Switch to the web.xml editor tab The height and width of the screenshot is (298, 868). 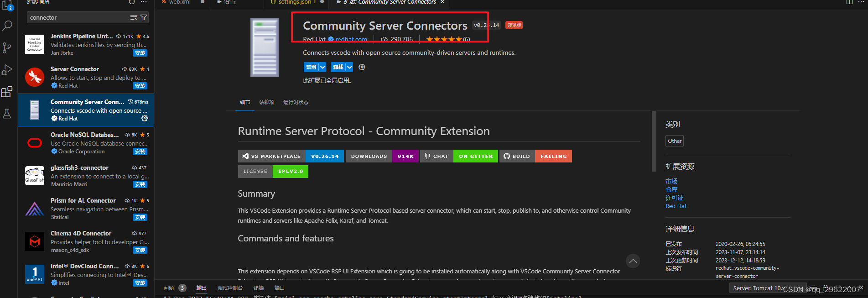[x=180, y=2]
